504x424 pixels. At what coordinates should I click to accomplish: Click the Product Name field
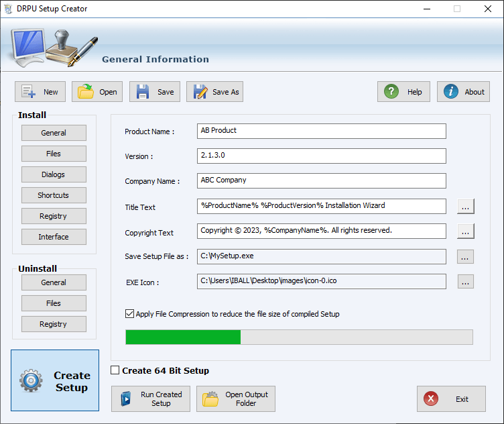[x=322, y=131]
